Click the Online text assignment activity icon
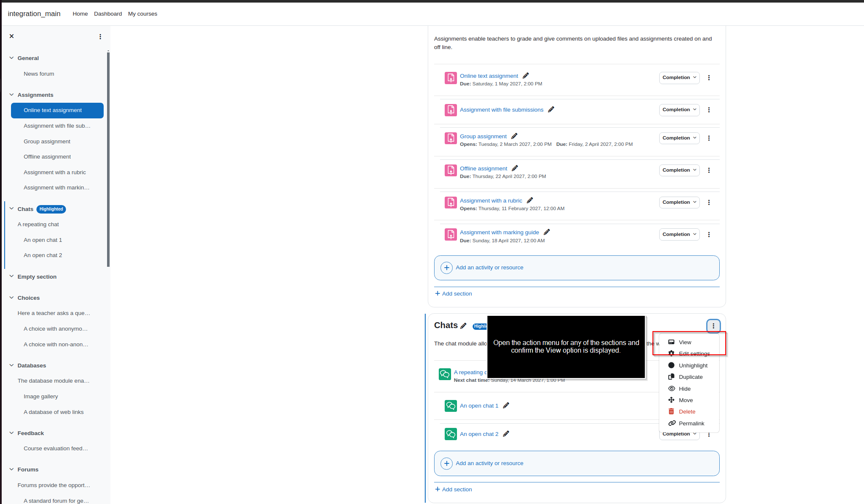Screen dimensions: 864x504 pyautogui.click(x=451, y=78)
